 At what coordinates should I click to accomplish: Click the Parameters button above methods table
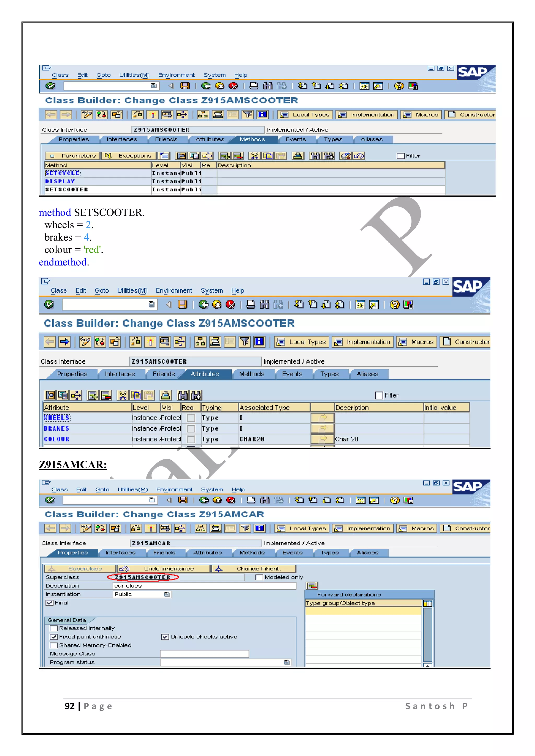tap(73, 156)
